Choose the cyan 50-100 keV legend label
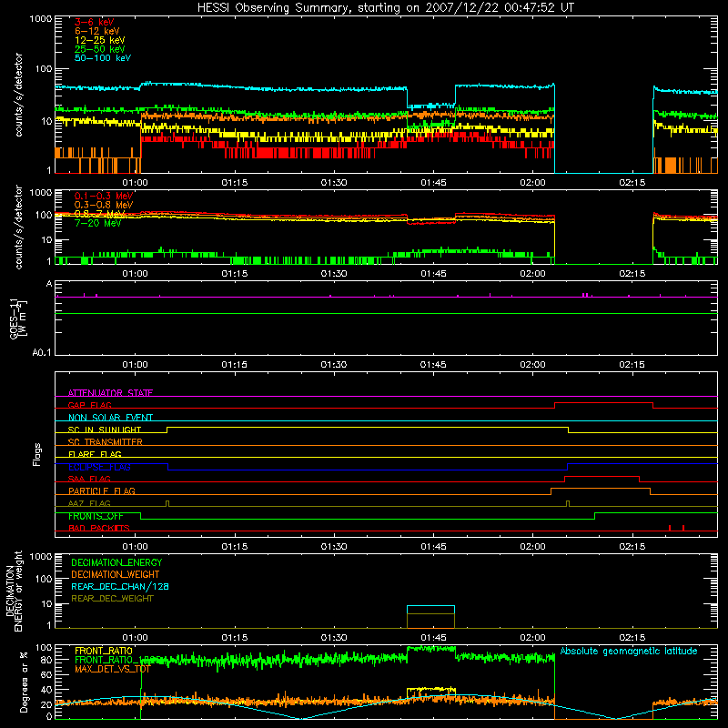Screen dimensions: 728x728 [103, 58]
